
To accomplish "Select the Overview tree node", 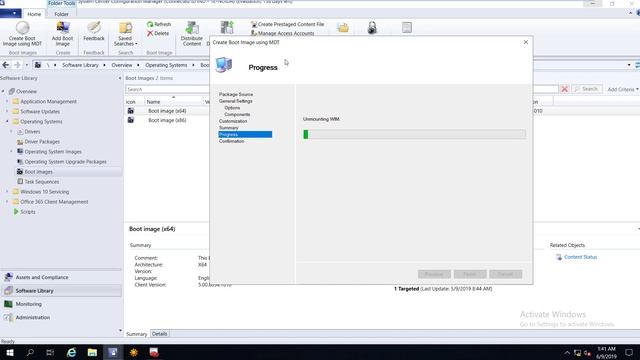I will tap(26, 91).
